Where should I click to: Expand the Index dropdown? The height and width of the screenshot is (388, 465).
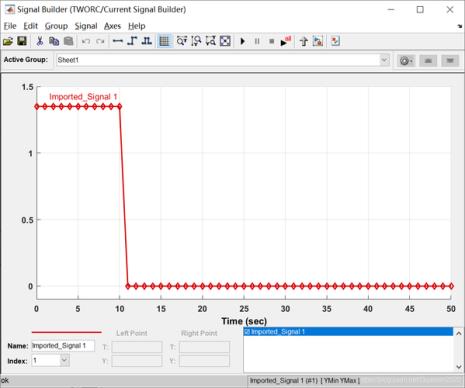65,360
